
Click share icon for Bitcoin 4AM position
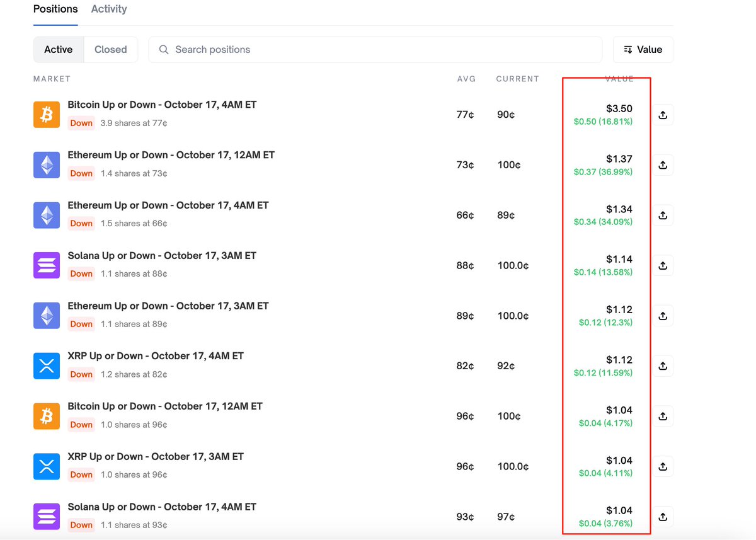(x=663, y=115)
